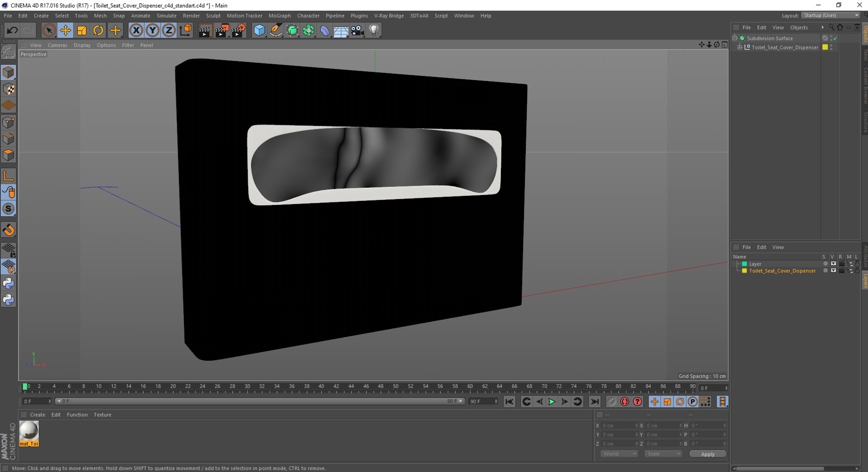Play the animation forward
This screenshot has width=868, height=472.
coord(552,401)
